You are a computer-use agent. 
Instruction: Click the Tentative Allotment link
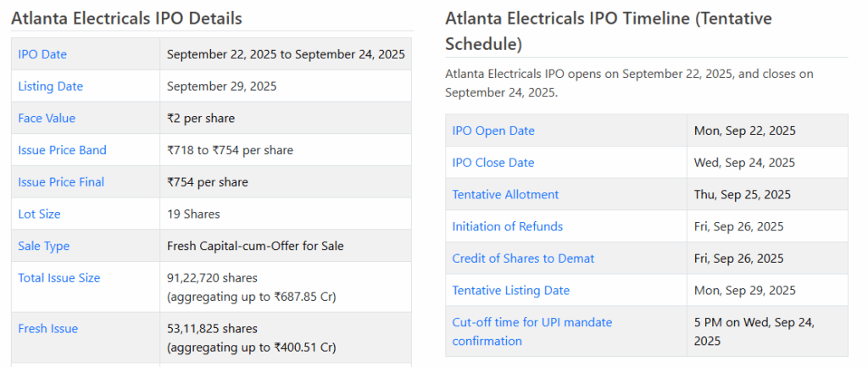[x=505, y=194]
